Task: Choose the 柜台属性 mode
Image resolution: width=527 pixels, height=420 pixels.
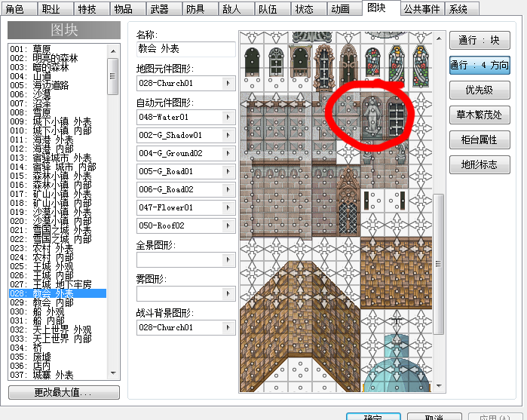Action: 480,140
